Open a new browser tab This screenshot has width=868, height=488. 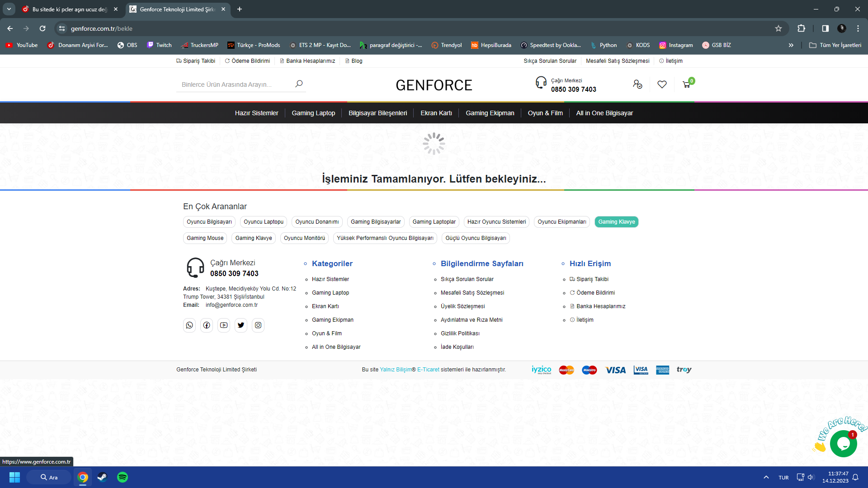[x=240, y=9]
